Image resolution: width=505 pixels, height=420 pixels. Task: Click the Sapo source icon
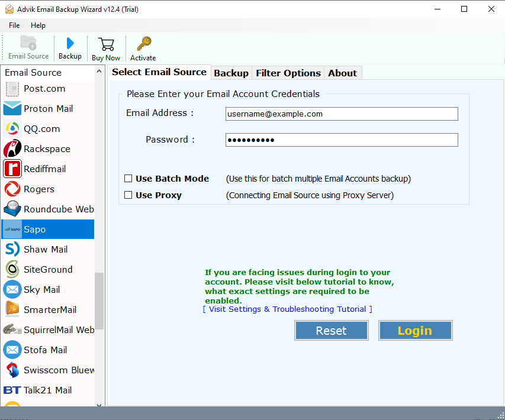pos(12,229)
